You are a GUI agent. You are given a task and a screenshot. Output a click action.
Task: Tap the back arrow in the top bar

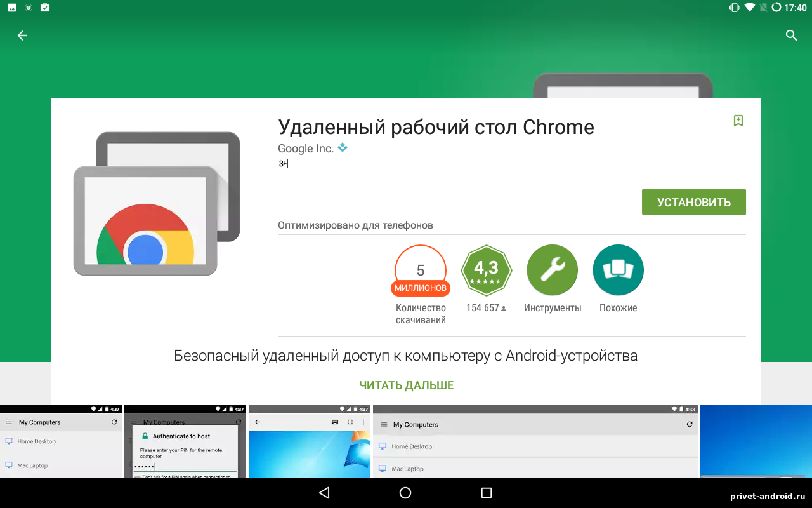[22, 36]
